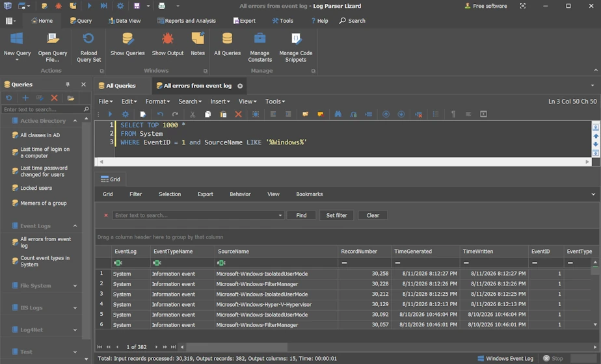Expand the File System group
This screenshot has height=364, width=601.
point(75,286)
